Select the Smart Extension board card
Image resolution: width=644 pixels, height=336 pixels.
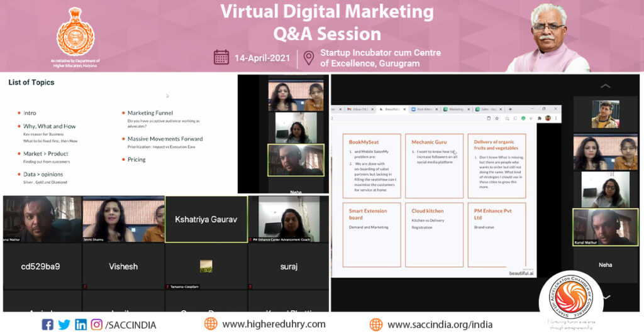[372, 235]
